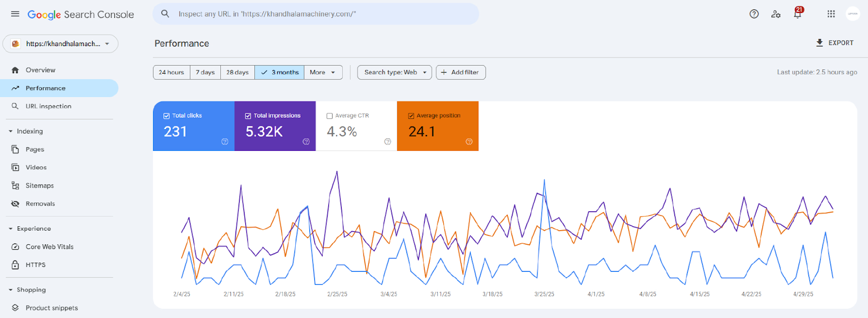
Task: Open the hamburger main menu
Action: 15,14
